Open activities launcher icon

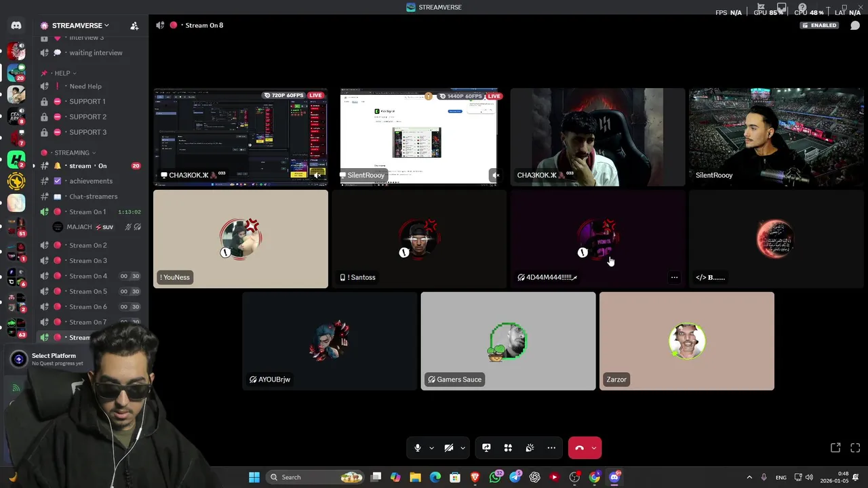point(508,448)
